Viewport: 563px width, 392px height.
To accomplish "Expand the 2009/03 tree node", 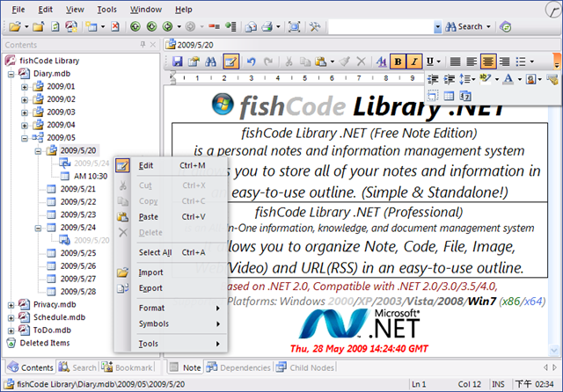I will [x=25, y=113].
